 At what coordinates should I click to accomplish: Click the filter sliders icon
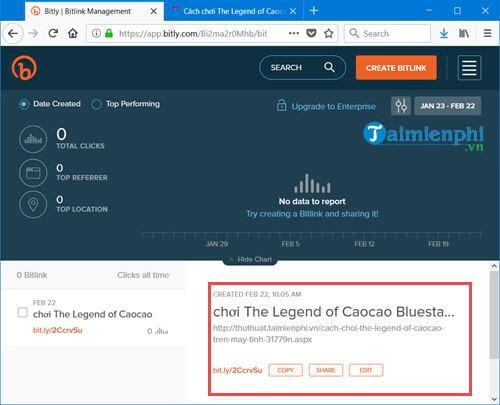(401, 106)
